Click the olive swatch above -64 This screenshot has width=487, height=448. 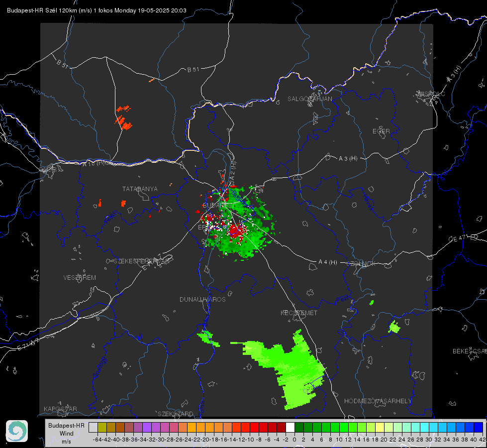pyautogui.click(x=102, y=428)
